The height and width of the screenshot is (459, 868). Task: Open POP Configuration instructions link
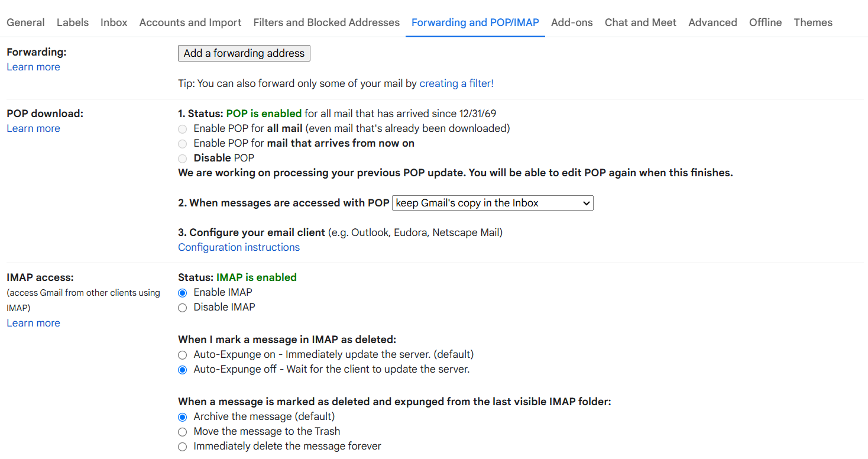(239, 247)
